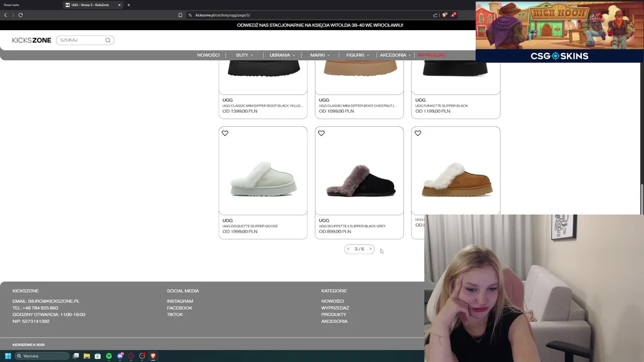Open AKCESORIA link in footer Kategorie
This screenshot has height=362, width=644.
pos(335,321)
